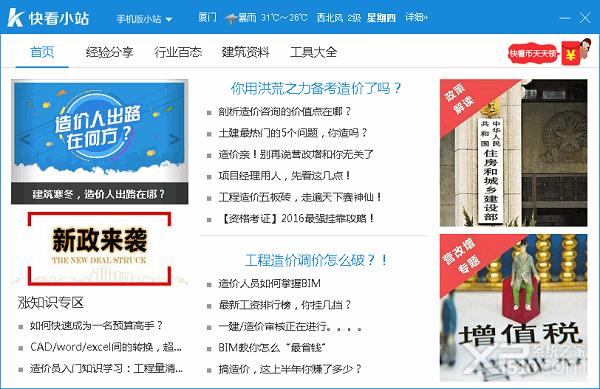
Task: Click the weather rain cloud icon
Action: pyautogui.click(x=231, y=18)
